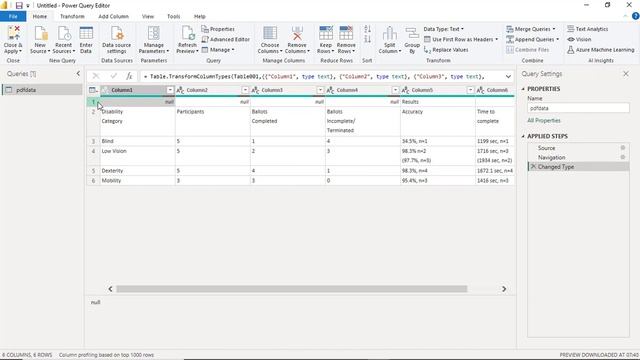Click Manage Parameters icon
Screen dimensions: 640x360
[x=154, y=33]
